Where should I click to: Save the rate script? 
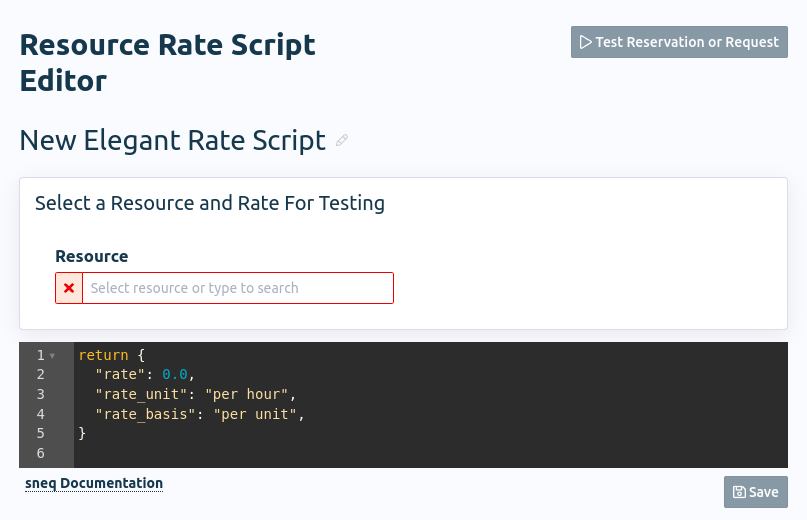coord(755,492)
